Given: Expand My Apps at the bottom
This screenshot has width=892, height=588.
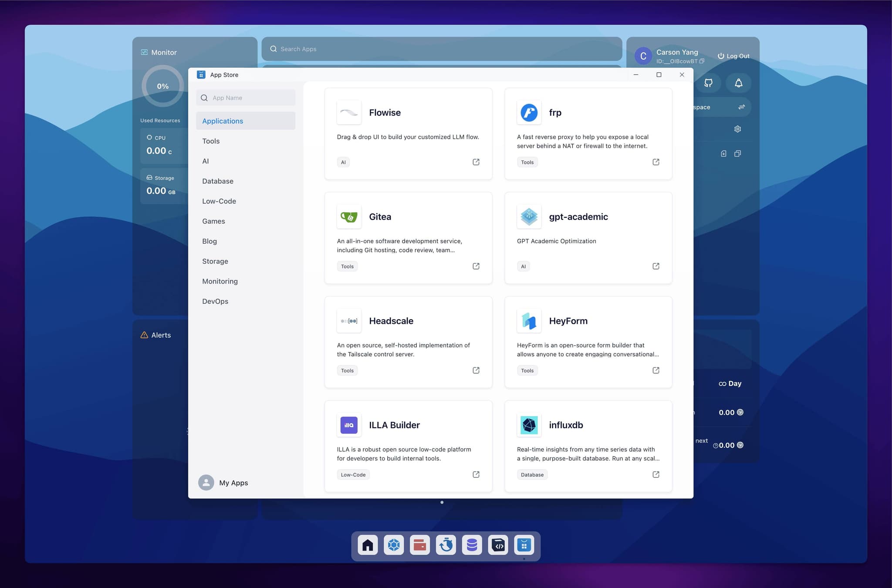Looking at the screenshot, I should click(x=233, y=483).
